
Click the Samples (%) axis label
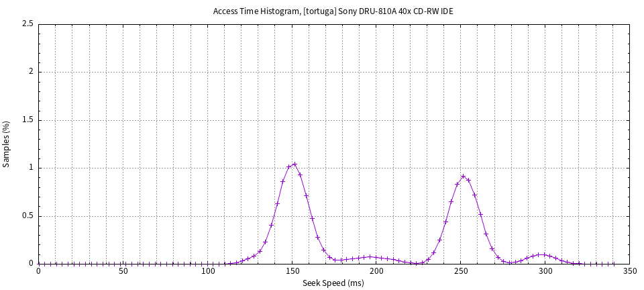point(7,144)
